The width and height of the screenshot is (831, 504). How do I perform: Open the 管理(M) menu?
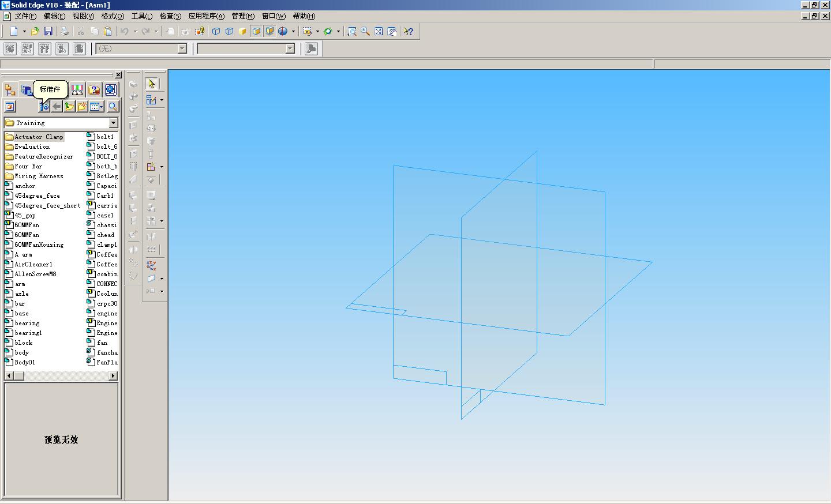click(x=243, y=16)
